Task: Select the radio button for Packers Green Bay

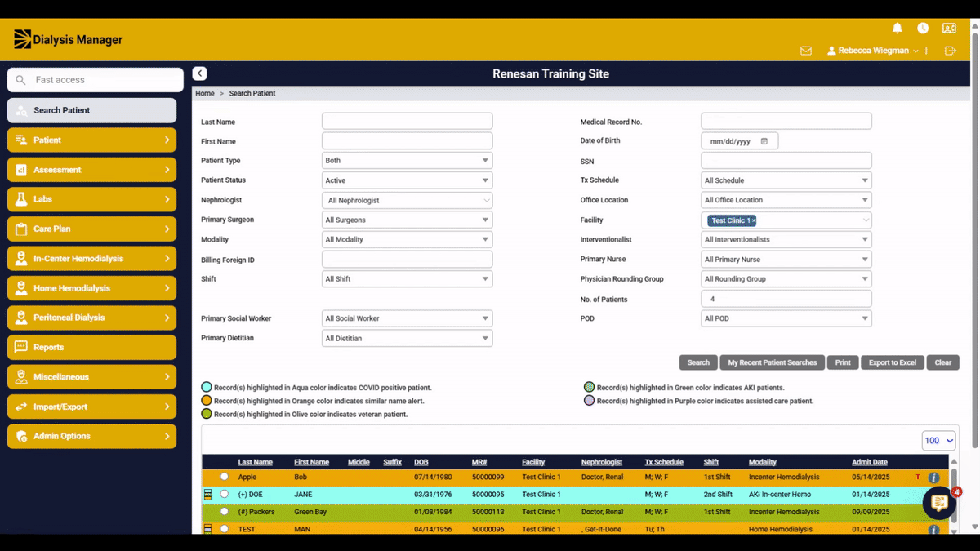Action: [225, 512]
